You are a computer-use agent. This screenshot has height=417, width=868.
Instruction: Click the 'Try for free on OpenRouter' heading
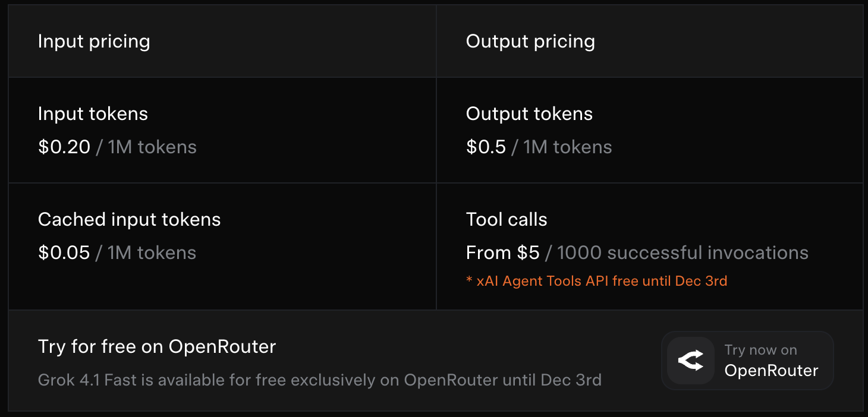coord(157,346)
